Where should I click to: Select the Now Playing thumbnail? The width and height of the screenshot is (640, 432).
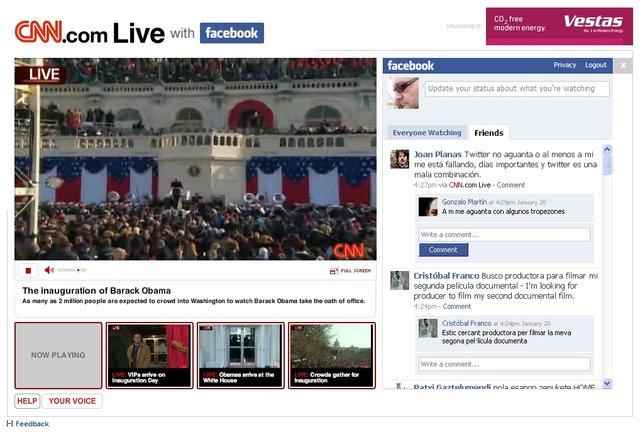pos(58,355)
